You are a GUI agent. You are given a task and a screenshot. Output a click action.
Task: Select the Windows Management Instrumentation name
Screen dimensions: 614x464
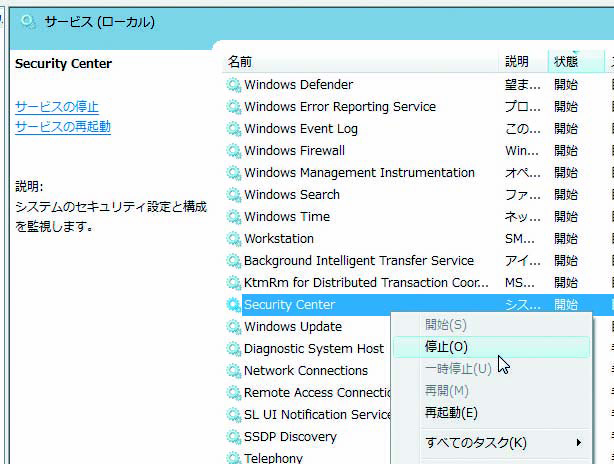359,173
